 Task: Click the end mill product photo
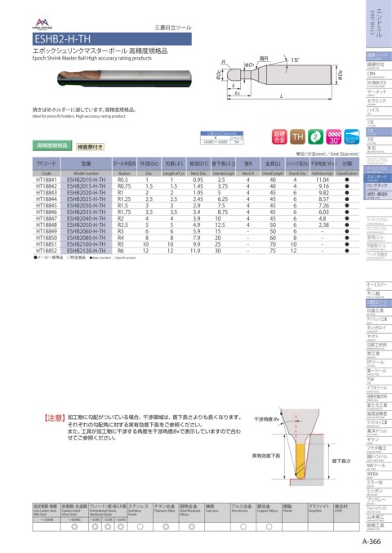coord(124,78)
